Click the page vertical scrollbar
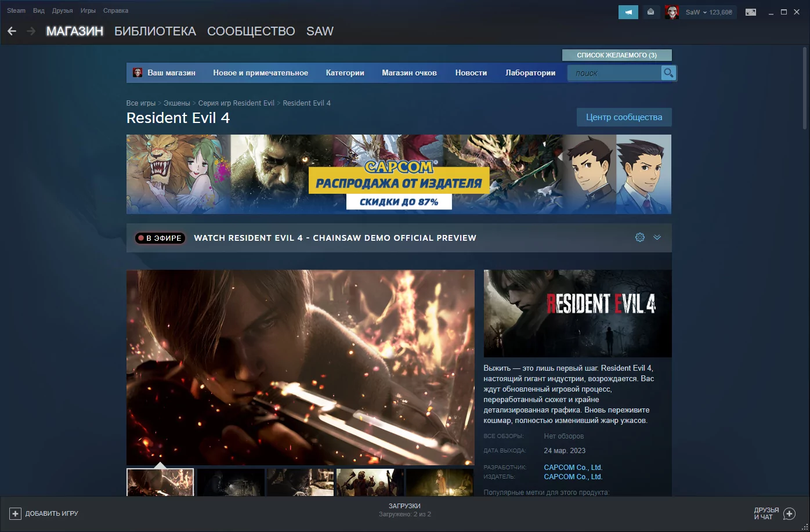Image resolution: width=810 pixels, height=532 pixels. 805,87
